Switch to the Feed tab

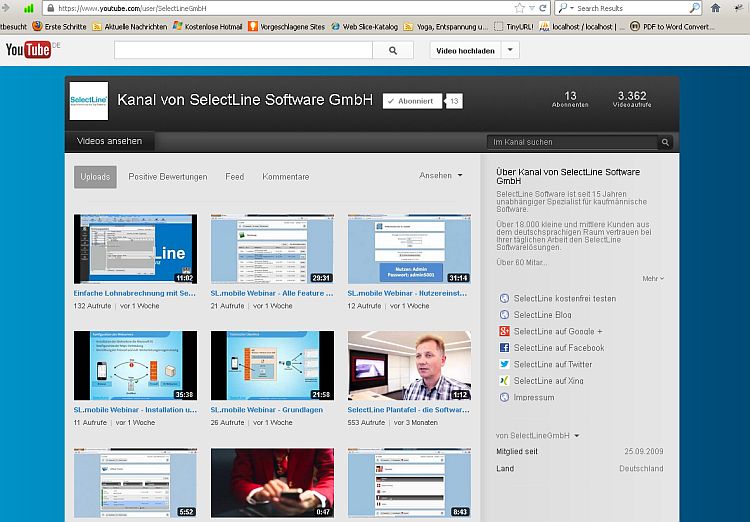234,177
